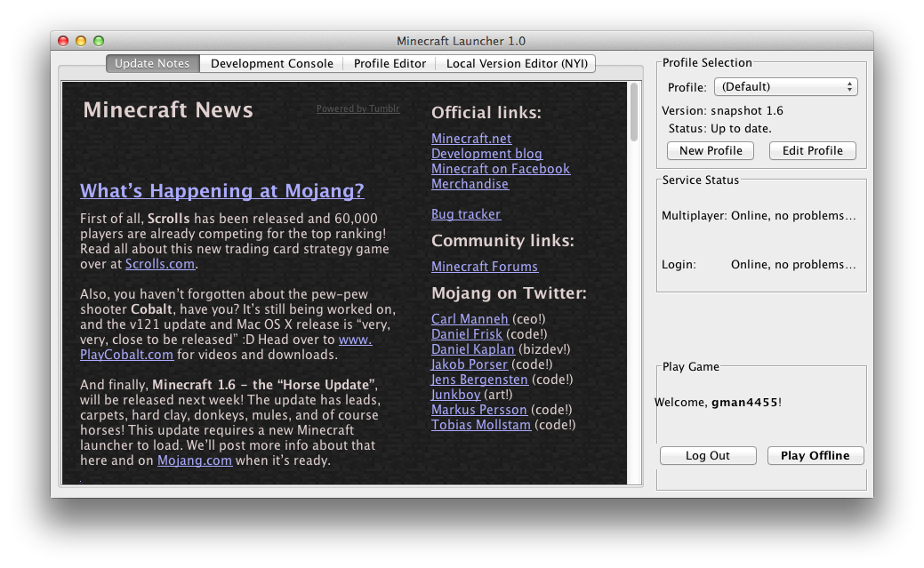Close the Minecraft Launcher window
924x568 pixels.
coord(63,41)
